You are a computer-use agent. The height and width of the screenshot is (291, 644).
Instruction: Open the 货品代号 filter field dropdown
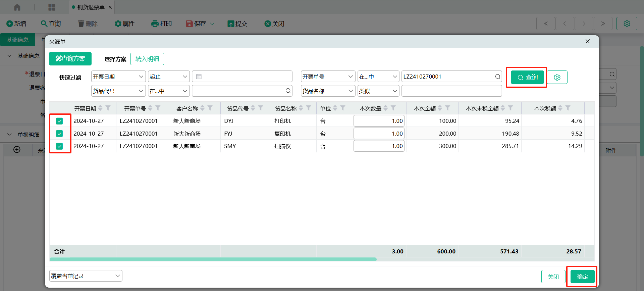(x=118, y=91)
